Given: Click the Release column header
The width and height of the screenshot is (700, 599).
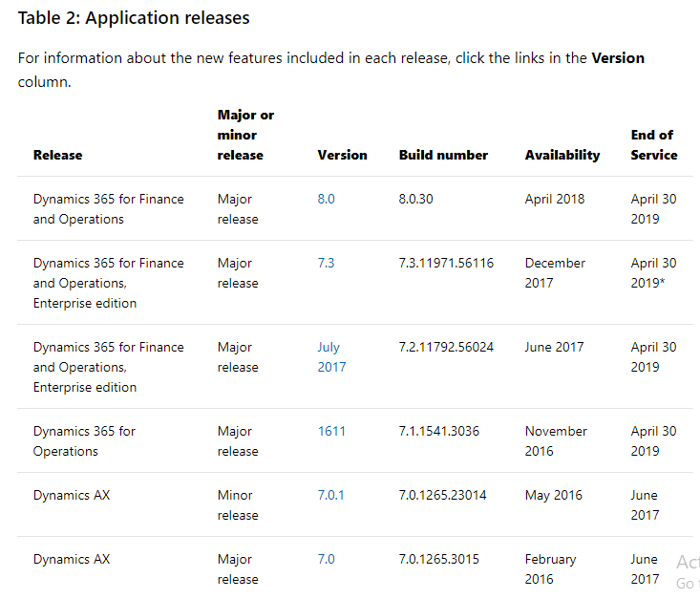Looking at the screenshot, I should click(57, 155).
